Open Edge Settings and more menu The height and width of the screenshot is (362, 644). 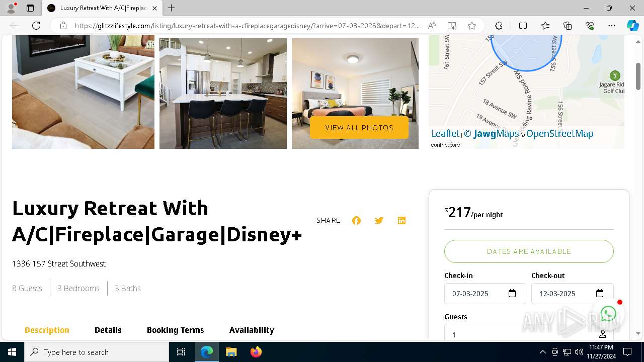point(612,26)
